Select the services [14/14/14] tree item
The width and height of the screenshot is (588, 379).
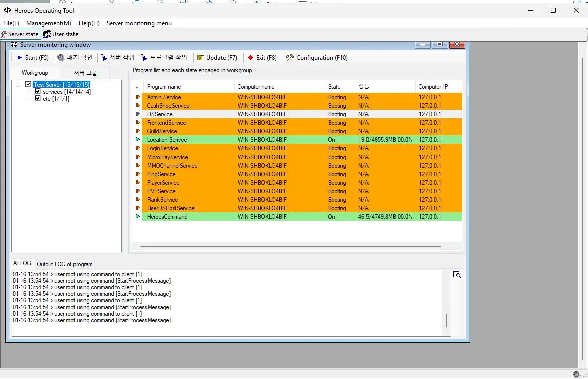point(66,92)
